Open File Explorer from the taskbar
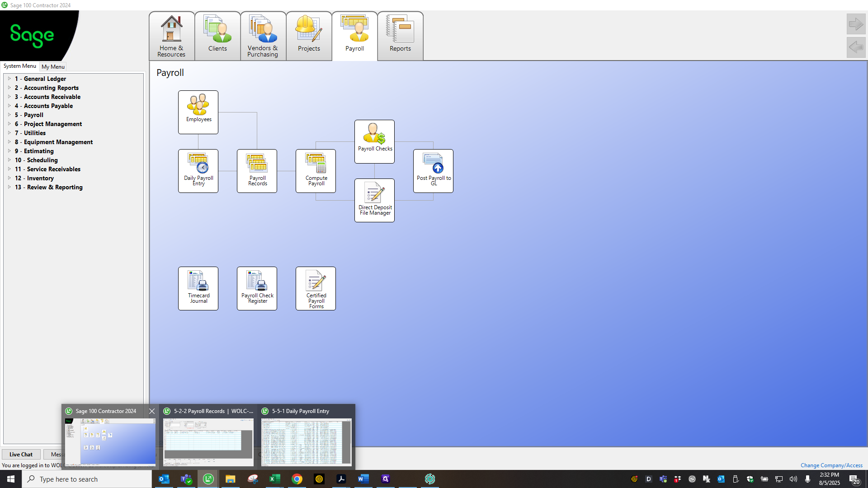The width and height of the screenshot is (868, 488). (231, 479)
